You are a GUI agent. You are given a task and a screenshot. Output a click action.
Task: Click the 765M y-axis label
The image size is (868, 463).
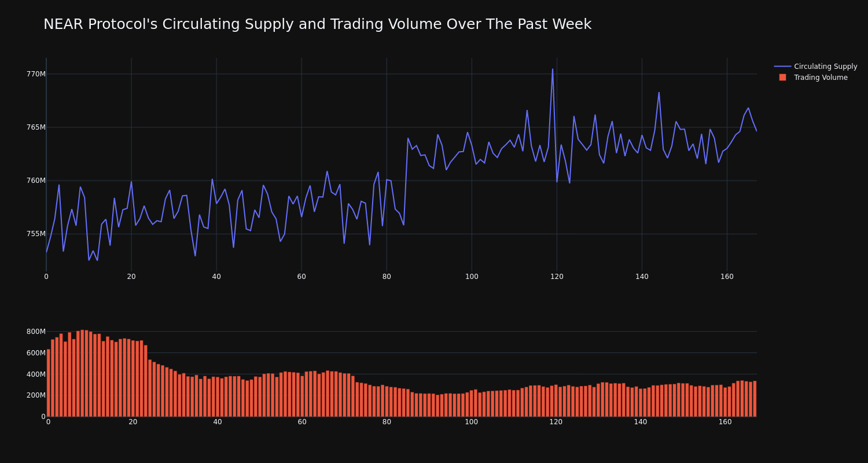point(36,127)
